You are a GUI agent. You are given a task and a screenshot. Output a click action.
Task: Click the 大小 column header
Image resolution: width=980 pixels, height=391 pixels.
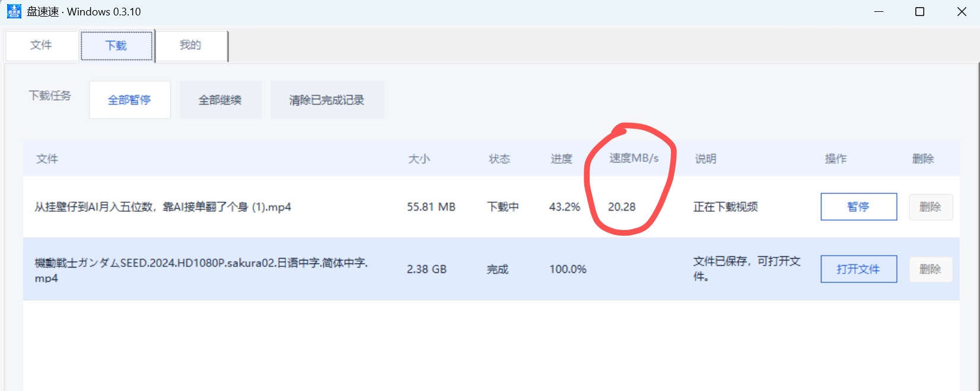point(419,158)
